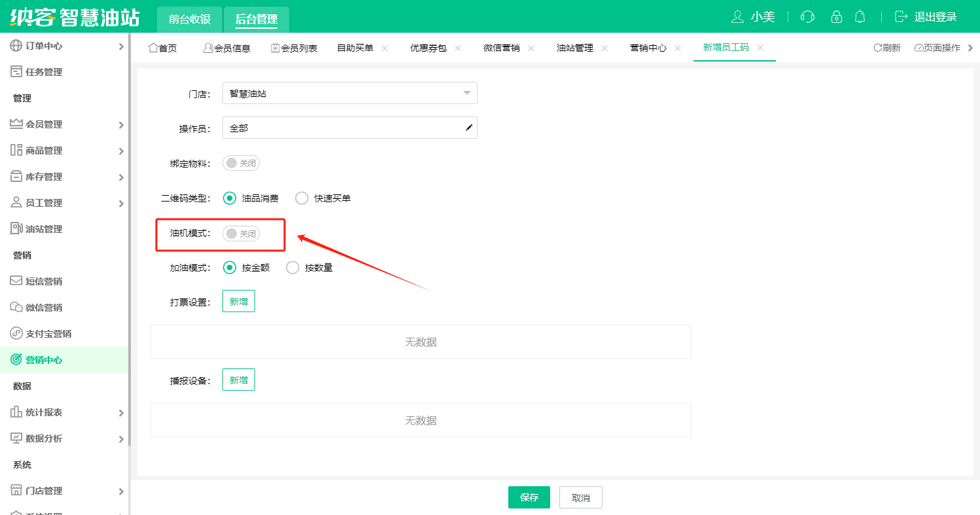Click the 刷新 refresh icon

879,48
